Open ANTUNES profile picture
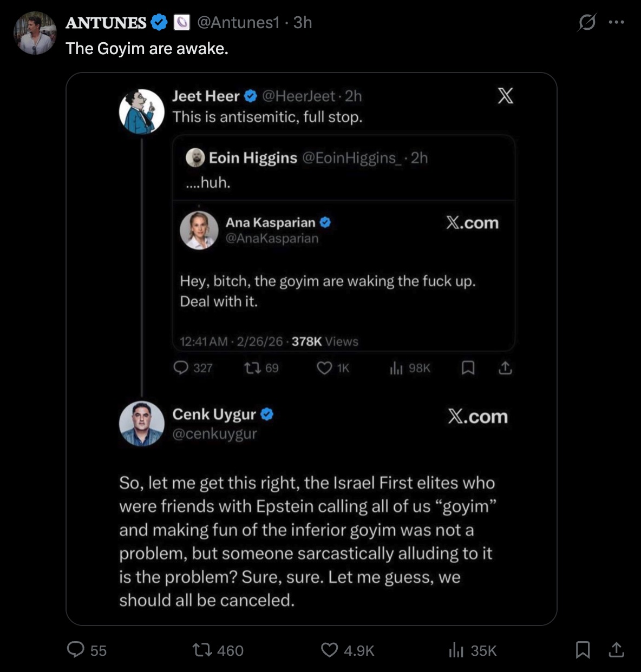641x672 pixels. [x=35, y=33]
